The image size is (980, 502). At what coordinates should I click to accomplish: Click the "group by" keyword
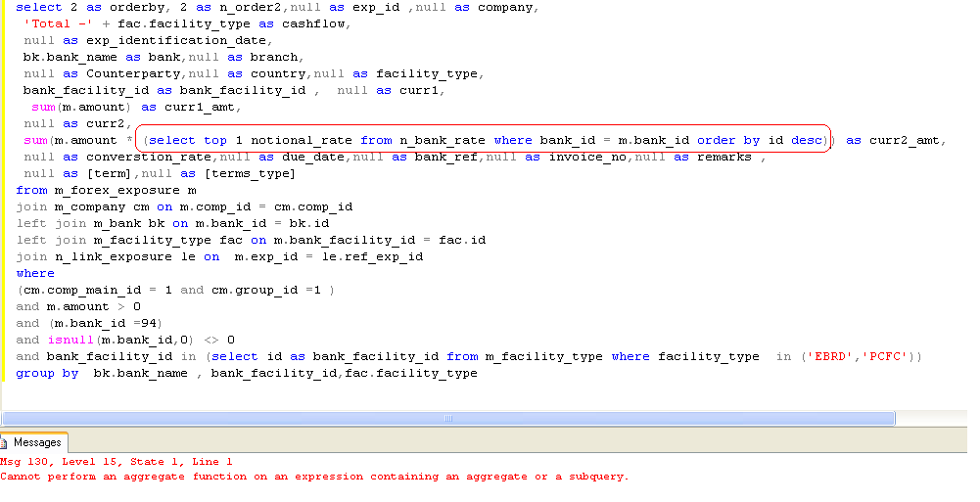click(47, 374)
